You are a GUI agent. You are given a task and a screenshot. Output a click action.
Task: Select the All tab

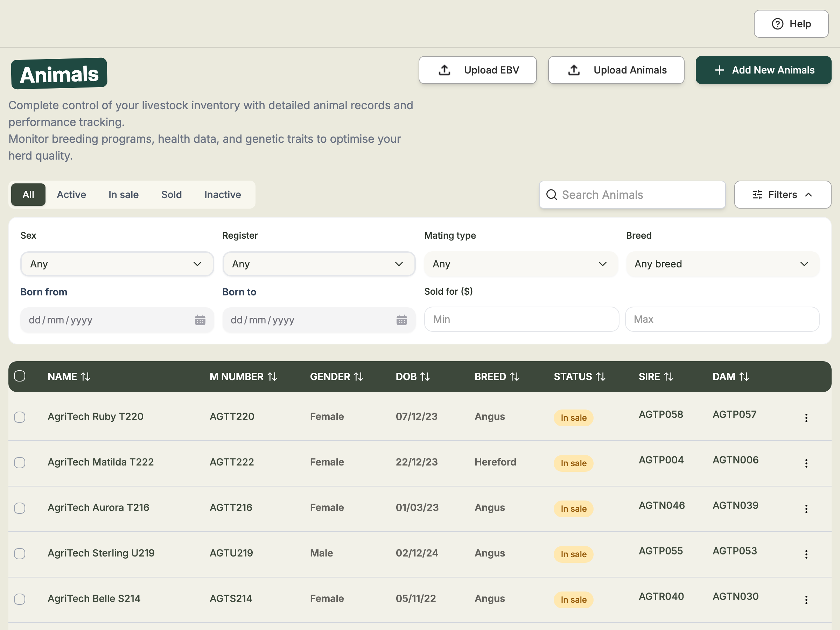tap(28, 195)
